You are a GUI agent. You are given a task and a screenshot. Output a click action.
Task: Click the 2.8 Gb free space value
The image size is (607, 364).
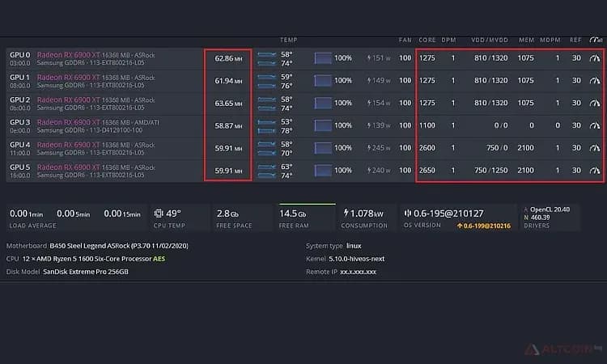(x=227, y=214)
